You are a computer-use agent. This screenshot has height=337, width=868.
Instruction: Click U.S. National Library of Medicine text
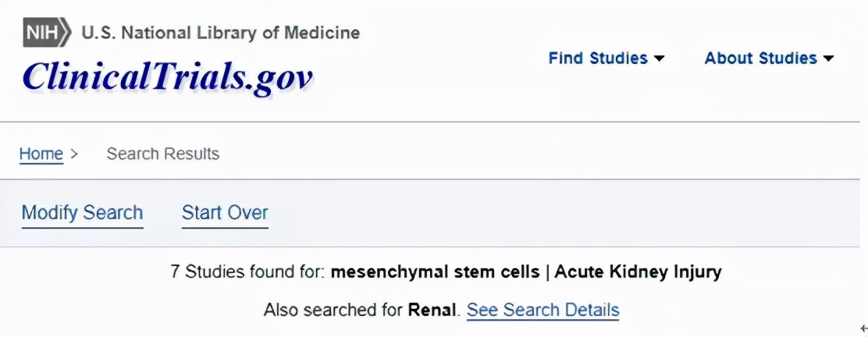click(221, 34)
